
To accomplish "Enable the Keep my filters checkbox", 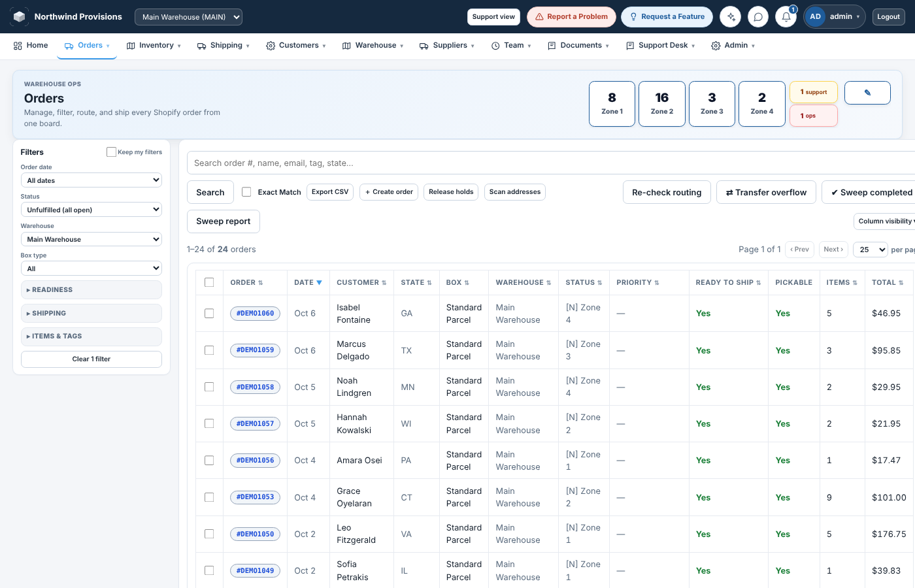I will pos(111,152).
